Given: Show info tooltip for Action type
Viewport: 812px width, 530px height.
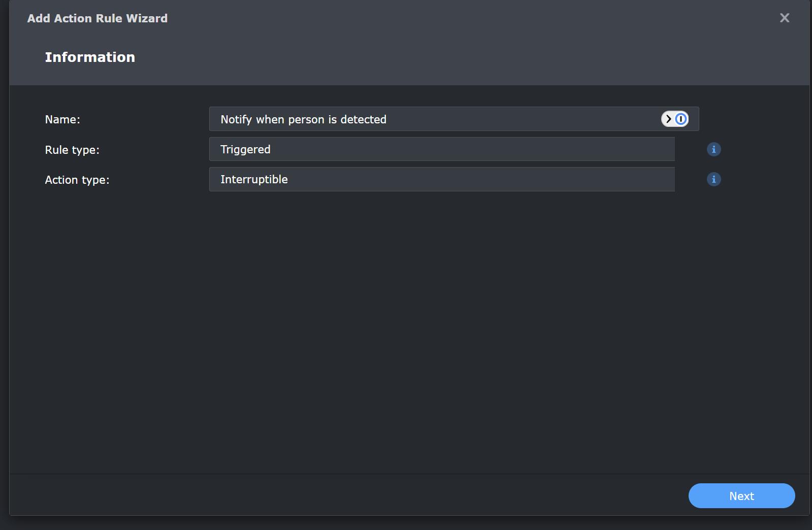Looking at the screenshot, I should tap(713, 179).
